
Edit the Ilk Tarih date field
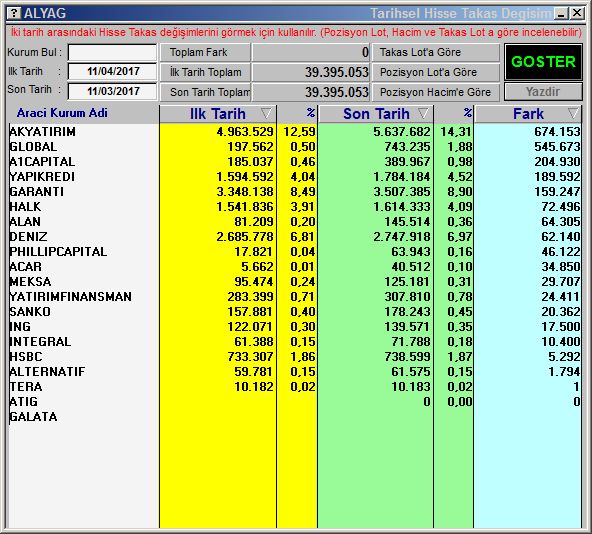112,71
